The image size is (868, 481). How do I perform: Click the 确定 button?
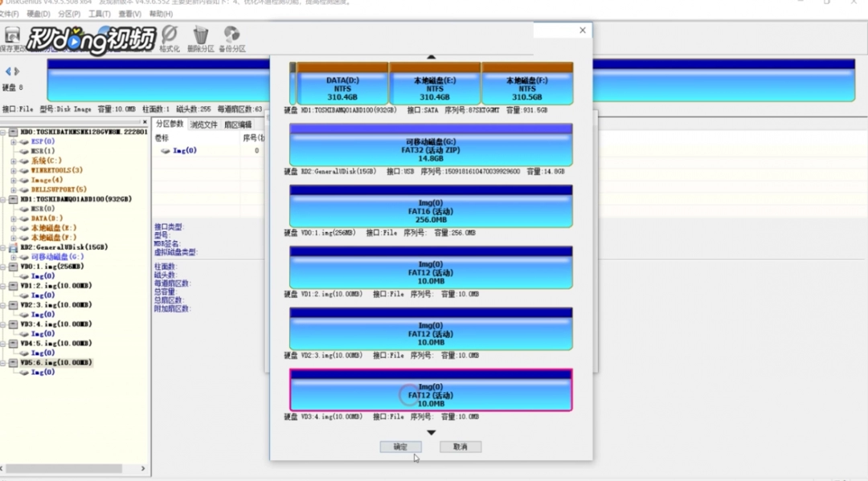click(400, 446)
